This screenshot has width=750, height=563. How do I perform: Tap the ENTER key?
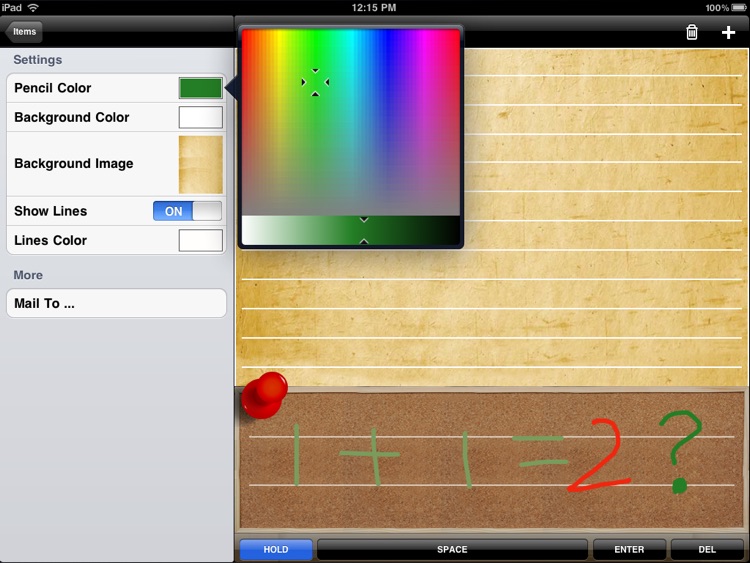click(629, 549)
